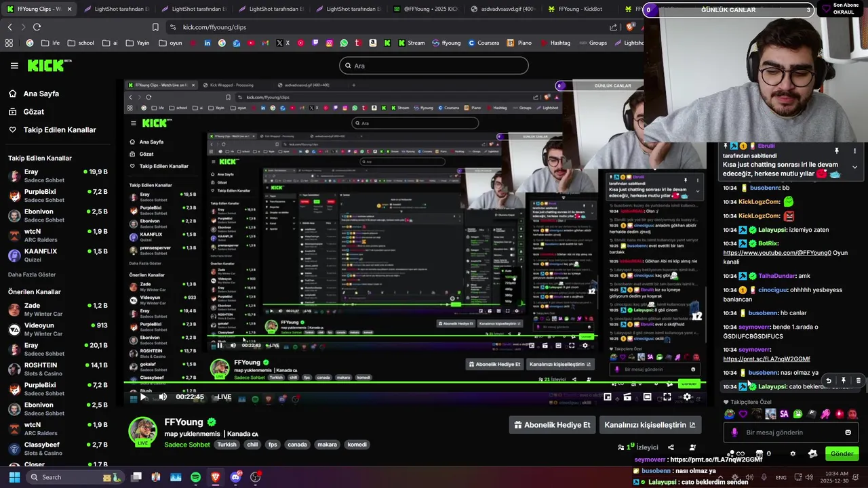Open KAANFLIX channel in the sidebar
Image resolution: width=868 pixels, height=488 pixels.
tap(58, 255)
